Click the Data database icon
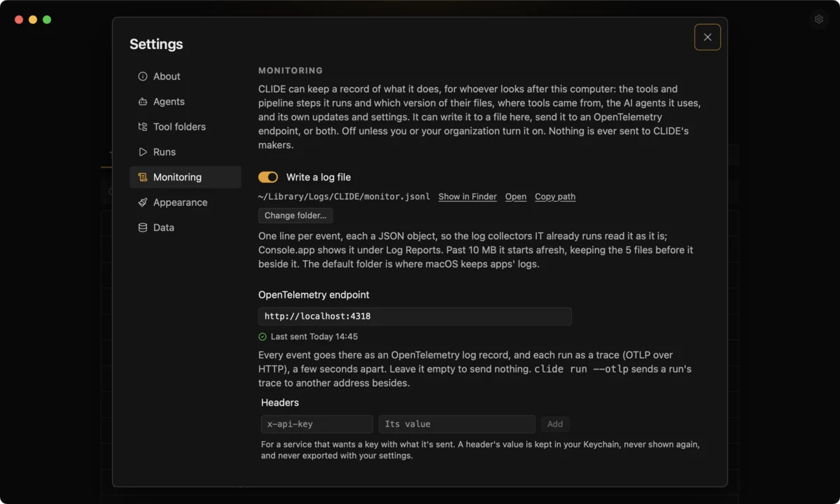The height and width of the screenshot is (504, 840). click(x=143, y=227)
